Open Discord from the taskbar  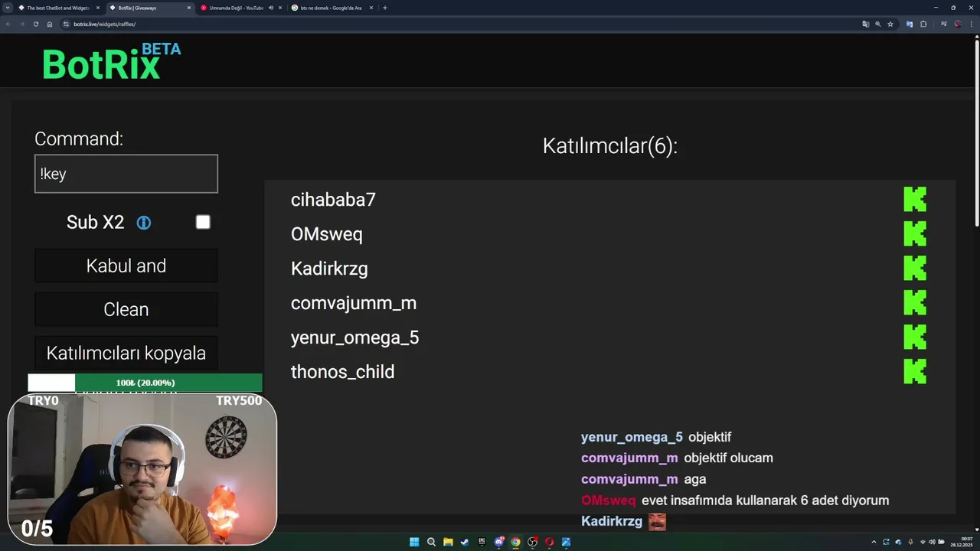click(x=499, y=542)
